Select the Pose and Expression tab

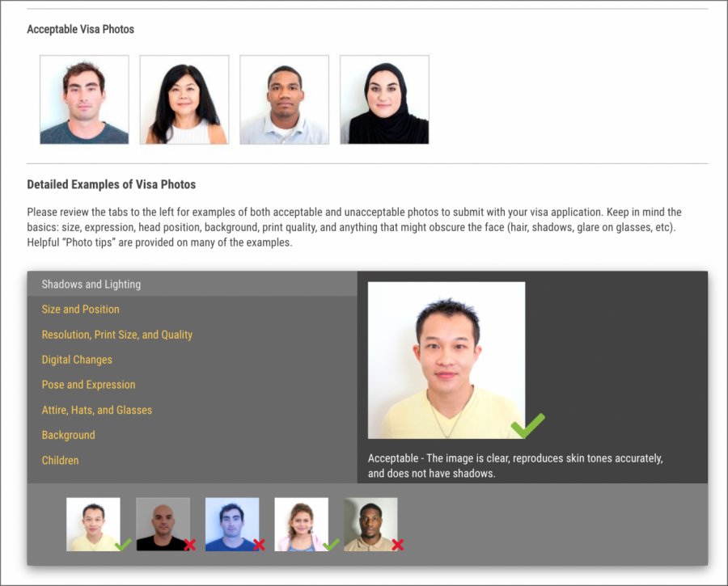coord(88,385)
